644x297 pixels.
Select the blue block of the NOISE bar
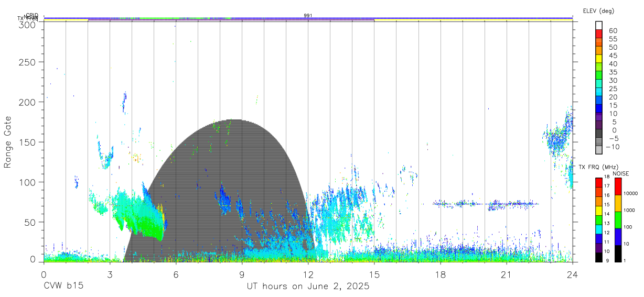pos(618,237)
